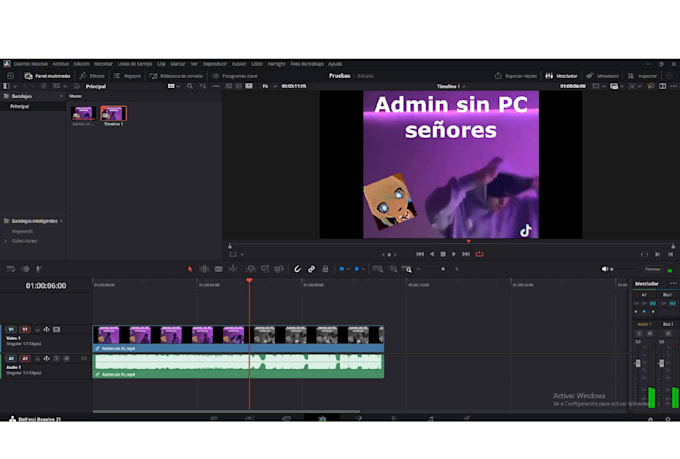Open the Efectos panel

pos(92,76)
